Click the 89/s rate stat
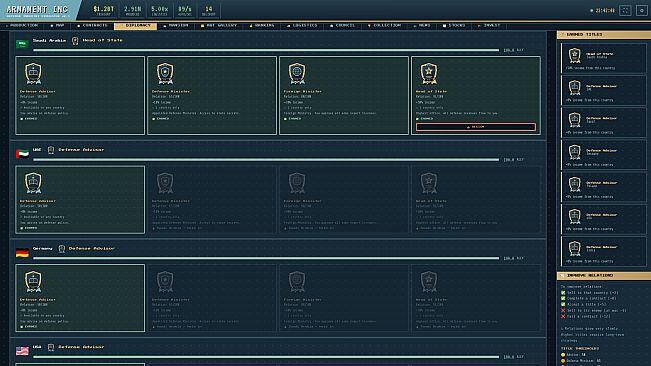The image size is (651, 366). click(x=185, y=10)
